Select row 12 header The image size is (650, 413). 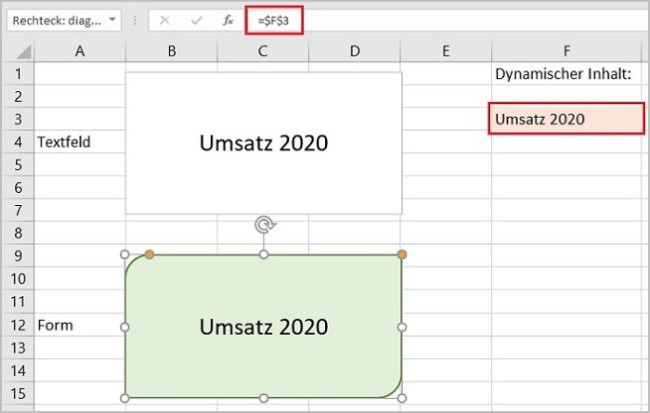pyautogui.click(x=18, y=325)
